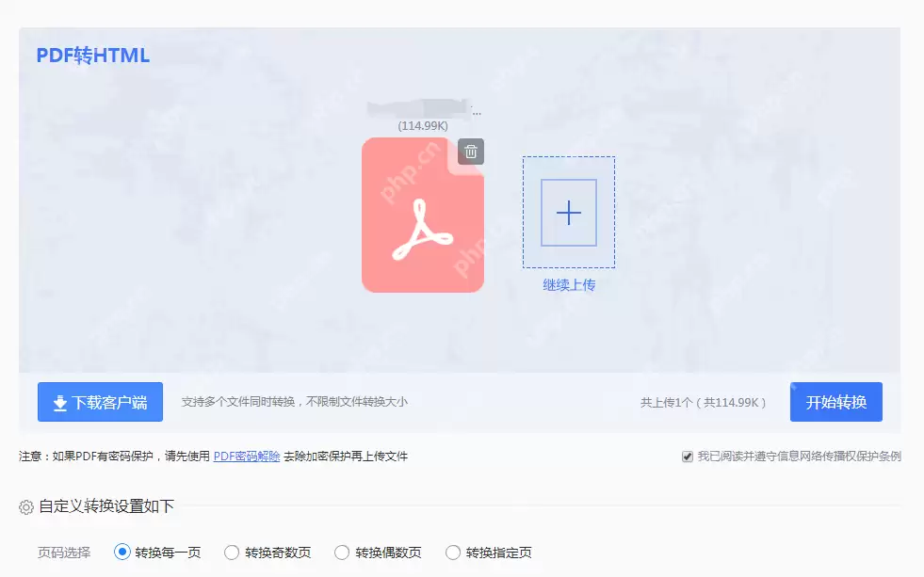Uncheck the 我已阅读并遵守 agreement checkbox
924x577 pixels.
click(x=685, y=456)
